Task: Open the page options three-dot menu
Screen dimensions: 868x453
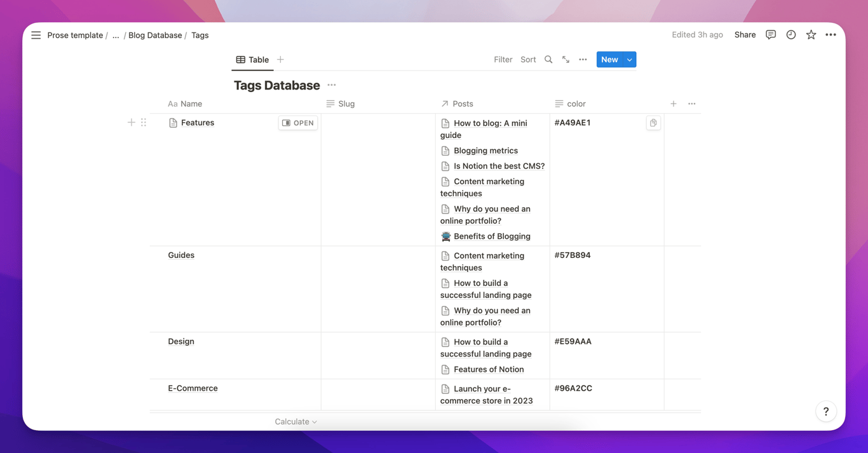Action: pos(831,35)
